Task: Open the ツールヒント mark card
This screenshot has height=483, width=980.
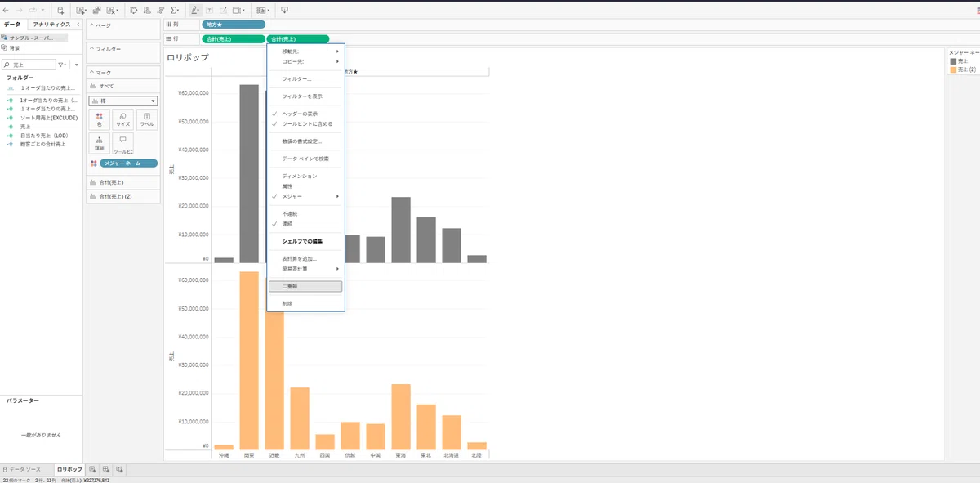Action: [x=122, y=144]
